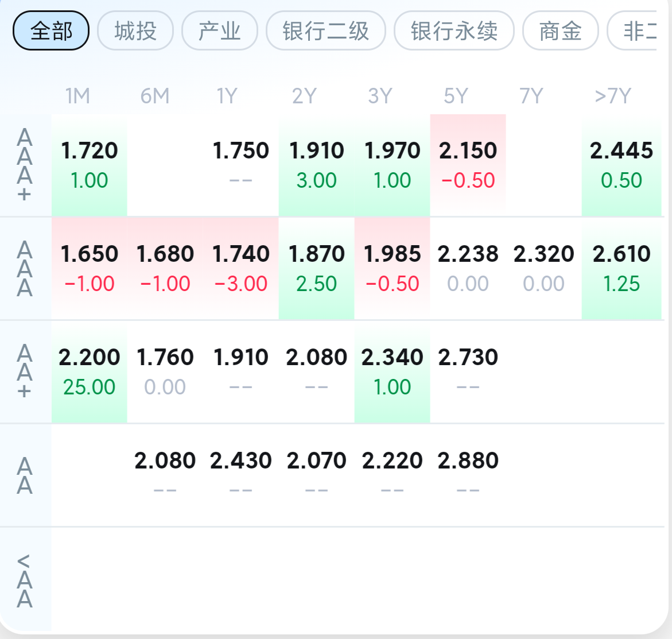Viewport: 672px width, 639px height.
Task: Select the 银行二级 tab
Action: pyautogui.click(x=326, y=30)
